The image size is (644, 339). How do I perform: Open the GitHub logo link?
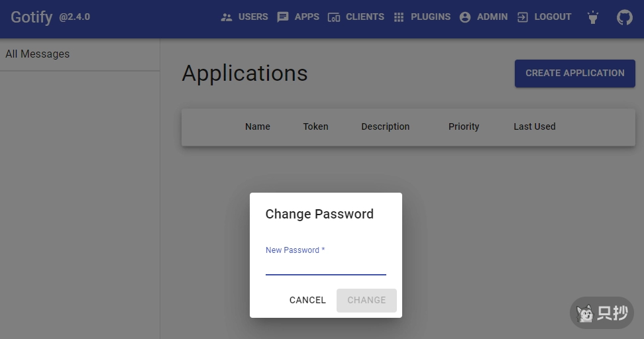(625, 17)
